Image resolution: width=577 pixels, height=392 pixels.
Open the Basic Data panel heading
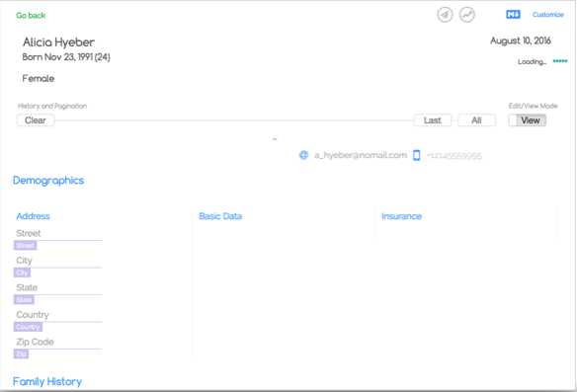[220, 216]
